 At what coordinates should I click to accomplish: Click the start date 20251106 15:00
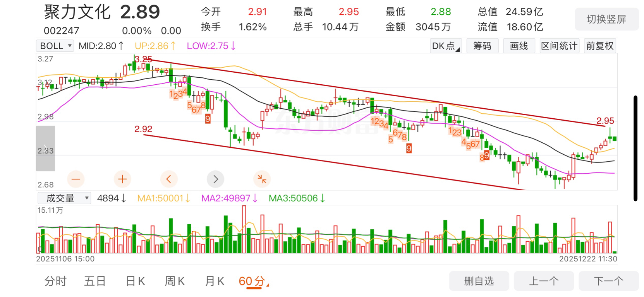(x=65, y=259)
